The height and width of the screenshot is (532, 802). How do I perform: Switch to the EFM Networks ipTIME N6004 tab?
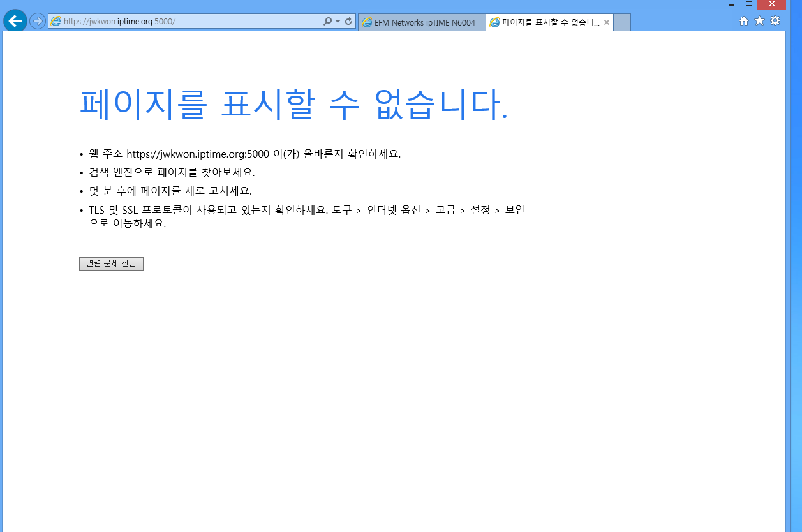pyautogui.click(x=422, y=22)
